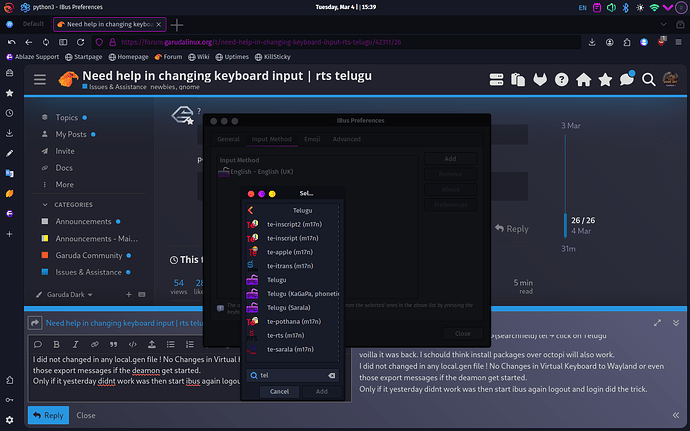Go to forum home icon

(x=584, y=80)
